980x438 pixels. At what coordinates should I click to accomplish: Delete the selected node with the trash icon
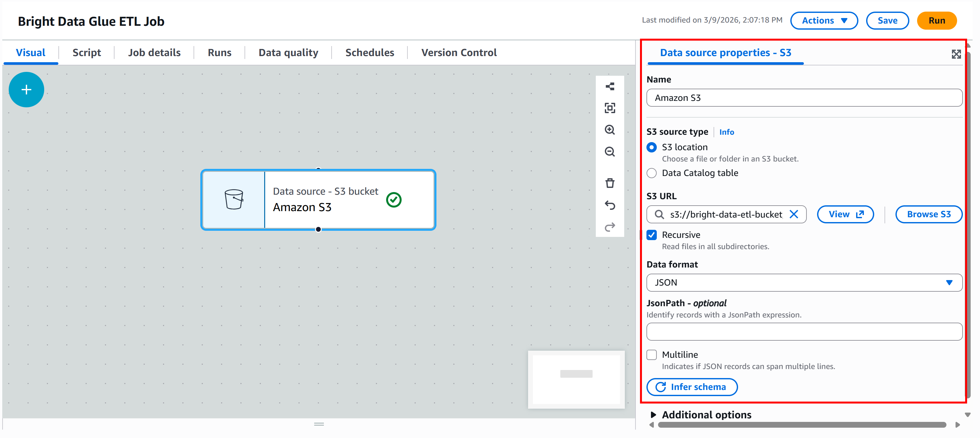coord(610,183)
